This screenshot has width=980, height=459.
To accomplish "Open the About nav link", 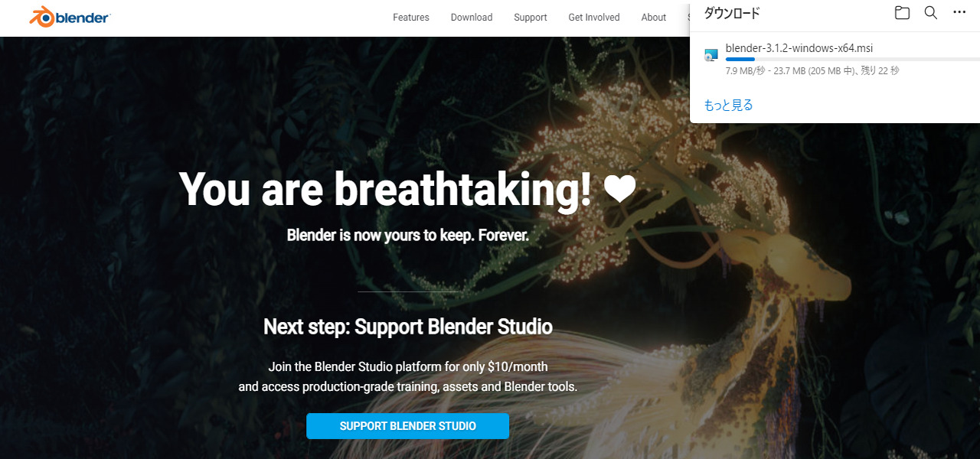I will click(x=654, y=18).
